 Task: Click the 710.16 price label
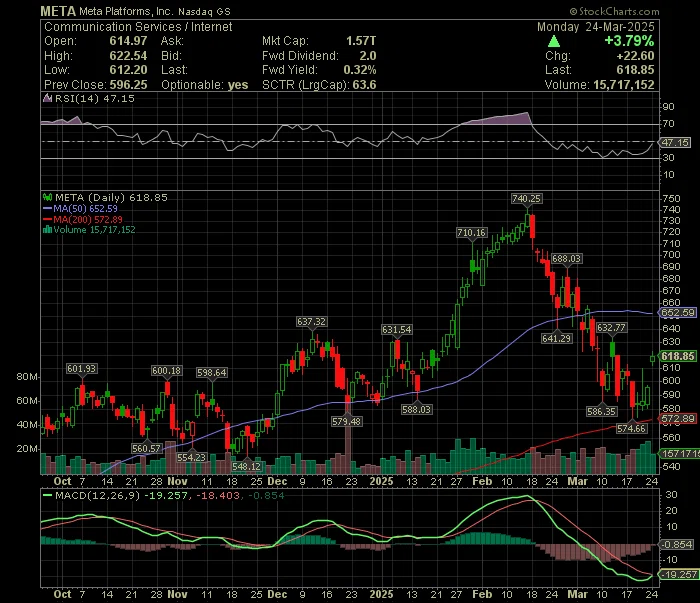click(x=471, y=233)
